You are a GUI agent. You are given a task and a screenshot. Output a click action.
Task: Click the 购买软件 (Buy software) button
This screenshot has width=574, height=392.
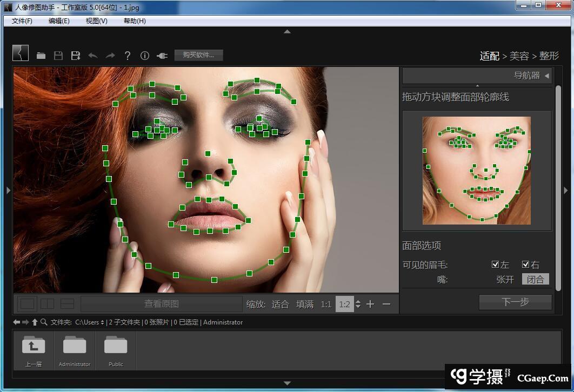coord(198,55)
